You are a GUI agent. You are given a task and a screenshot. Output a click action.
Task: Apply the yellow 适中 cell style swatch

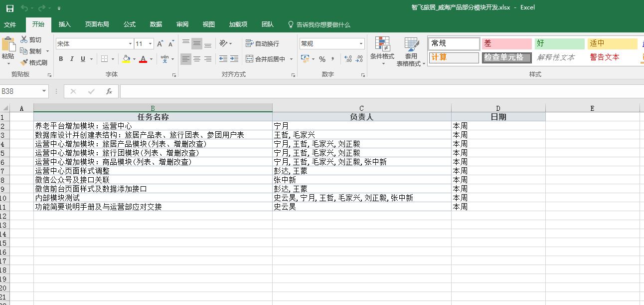point(612,43)
